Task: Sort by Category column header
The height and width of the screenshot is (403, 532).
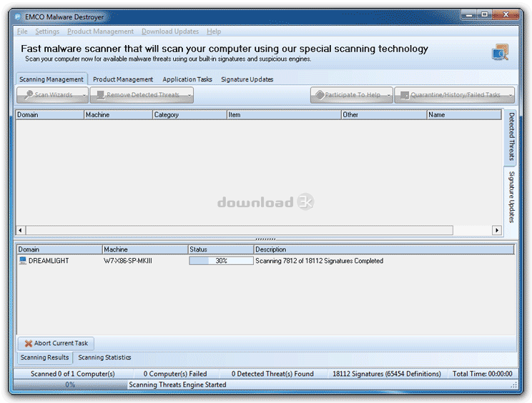Action: (189, 114)
